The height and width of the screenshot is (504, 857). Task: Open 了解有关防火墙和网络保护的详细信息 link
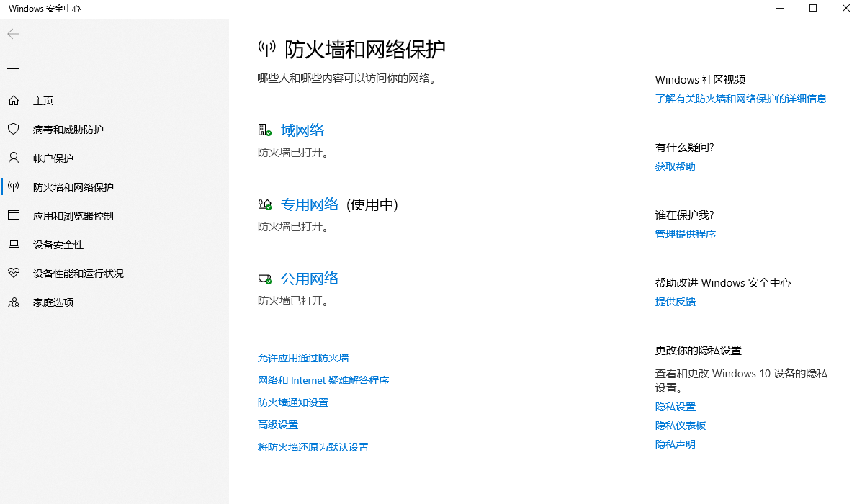pyautogui.click(x=740, y=99)
